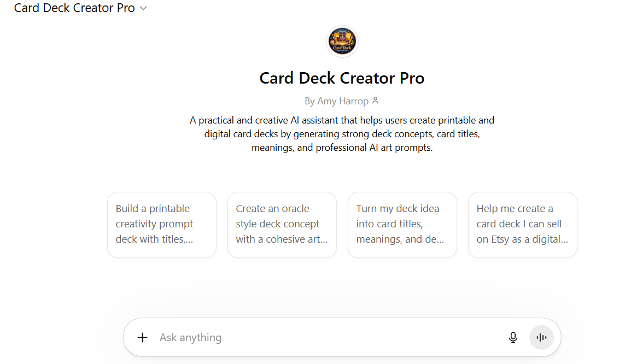
Task: Open the top-left Card Deck Creator Pro menu
Action: click(74, 8)
